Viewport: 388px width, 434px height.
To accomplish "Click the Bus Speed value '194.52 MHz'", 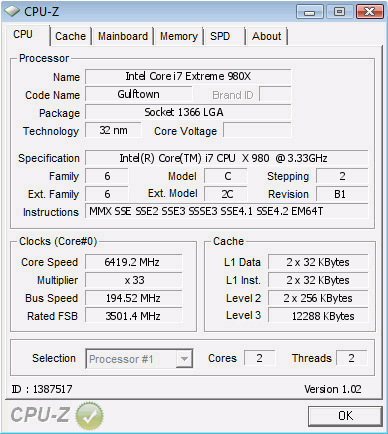I will 134,298.
